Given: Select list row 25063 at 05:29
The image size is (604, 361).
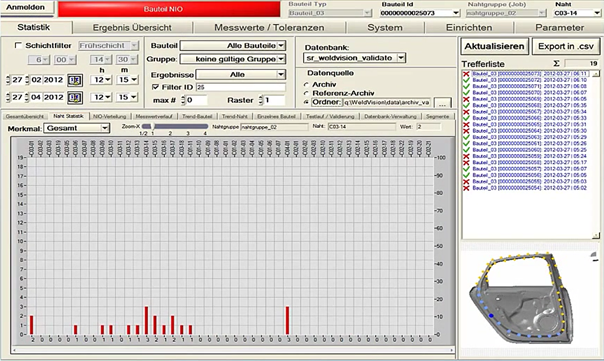Looking at the screenshot, I should (x=530, y=137).
